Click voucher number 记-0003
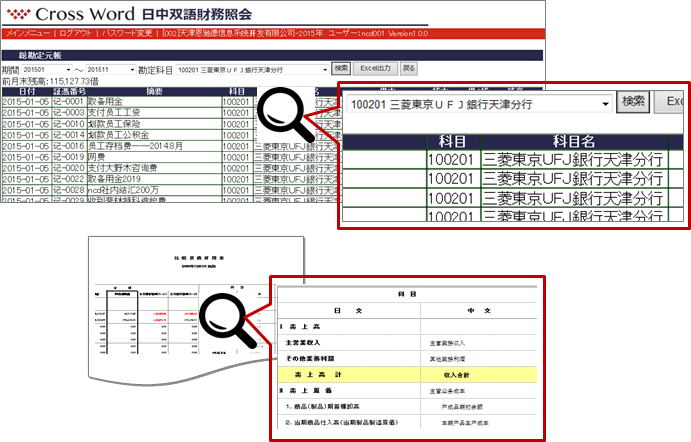691x442 pixels. pyautogui.click(x=69, y=113)
